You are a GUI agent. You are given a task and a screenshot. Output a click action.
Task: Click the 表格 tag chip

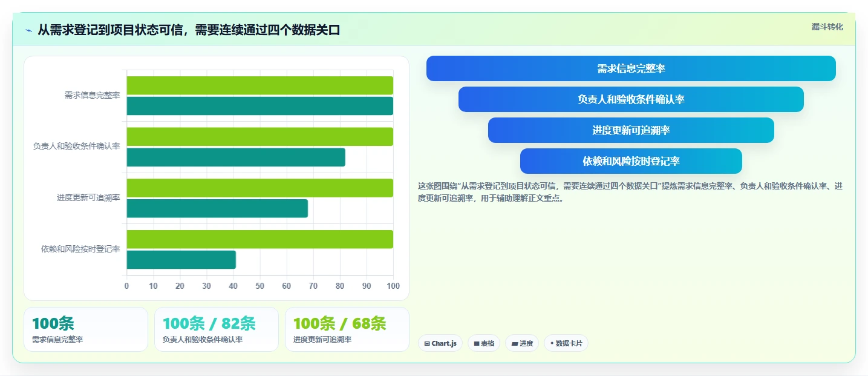coord(484,343)
